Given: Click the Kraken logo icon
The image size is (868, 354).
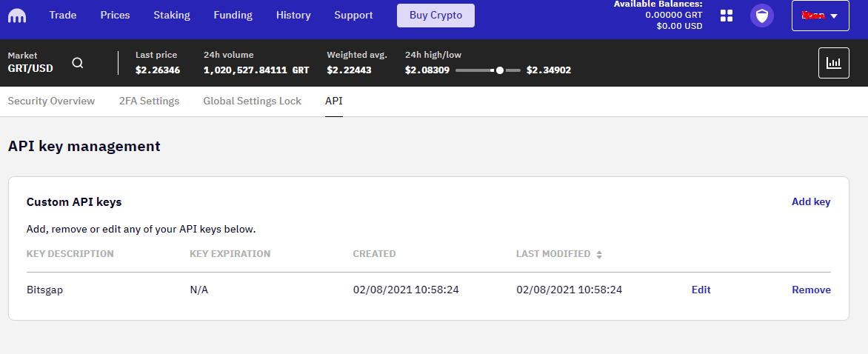Looking at the screenshot, I should [x=16, y=16].
